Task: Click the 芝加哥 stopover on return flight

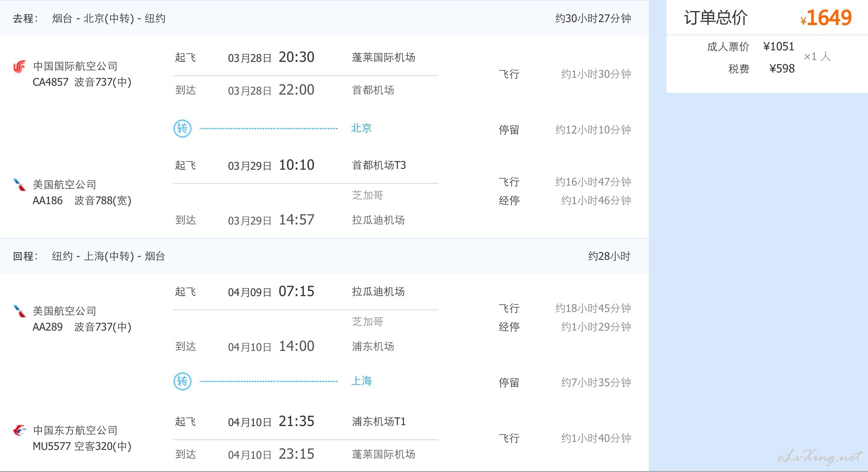Action: click(368, 322)
